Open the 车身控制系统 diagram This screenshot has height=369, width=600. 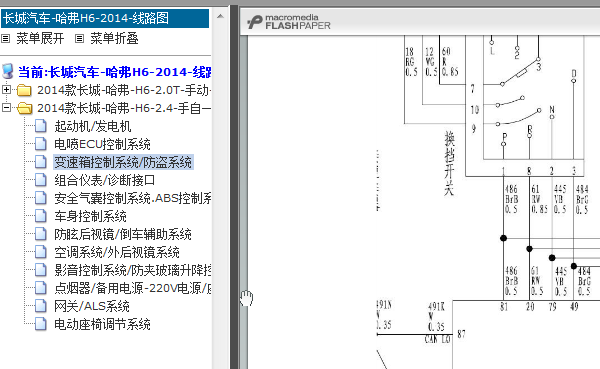(90, 216)
